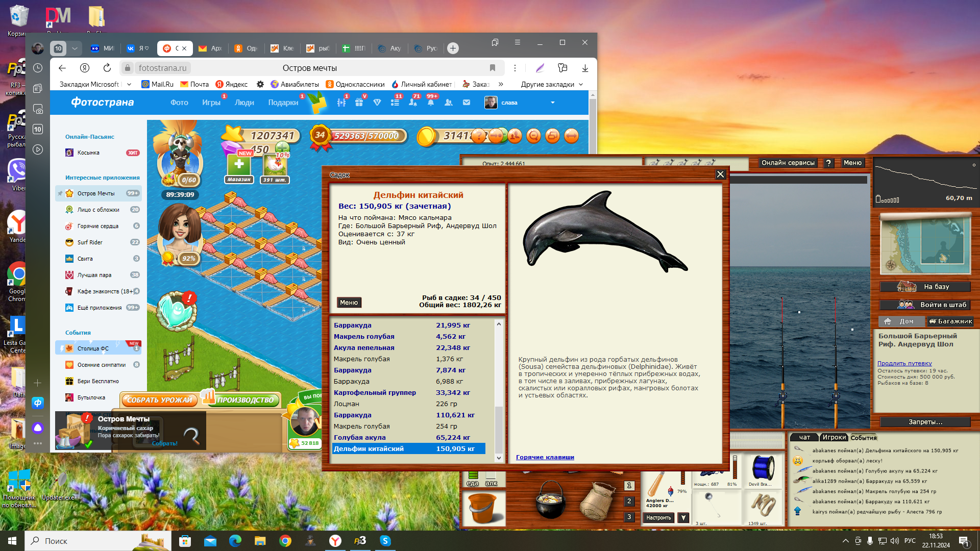Reload the page with refresh icon
This screenshot has height=551, width=980.
pos(107,68)
